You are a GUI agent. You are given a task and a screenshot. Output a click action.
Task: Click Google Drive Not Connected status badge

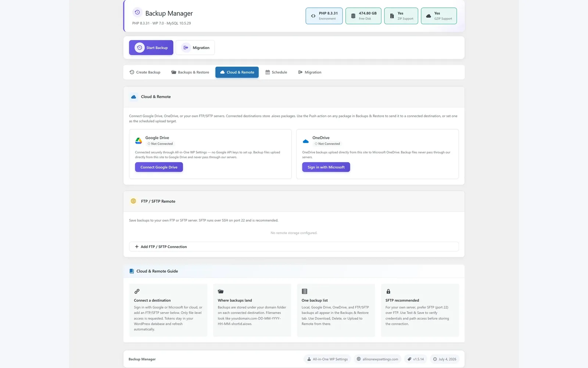[x=160, y=144]
